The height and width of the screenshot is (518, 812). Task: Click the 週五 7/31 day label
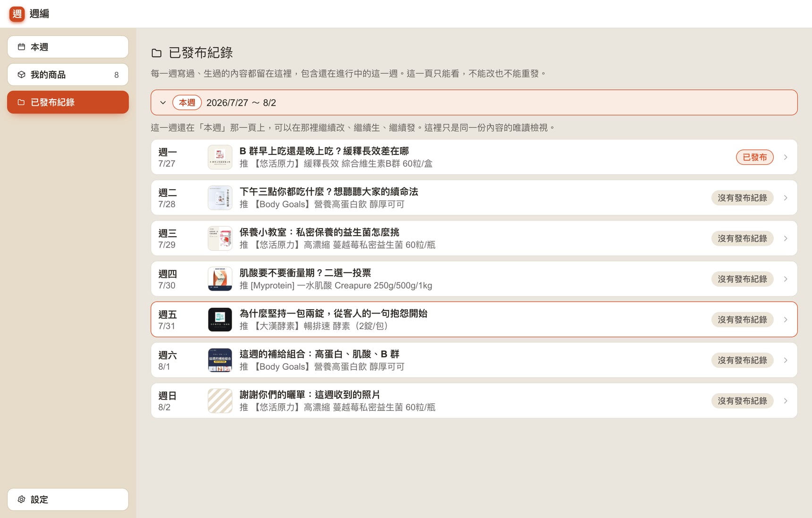click(168, 320)
